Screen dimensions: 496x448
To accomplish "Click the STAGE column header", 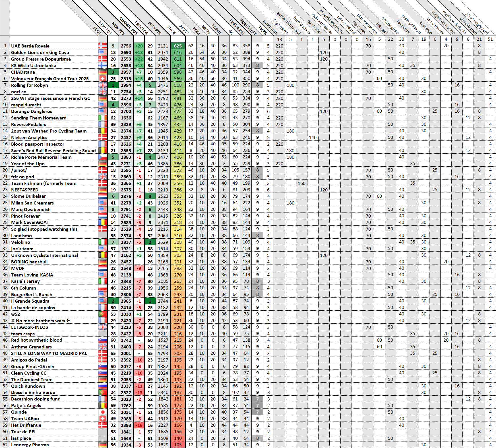I will [171, 30].
